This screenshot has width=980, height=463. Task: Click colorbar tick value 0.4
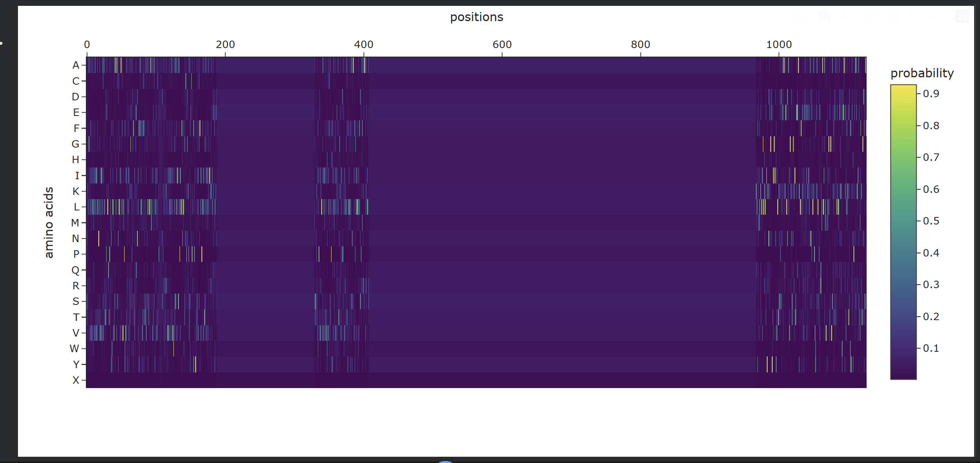[x=931, y=253]
